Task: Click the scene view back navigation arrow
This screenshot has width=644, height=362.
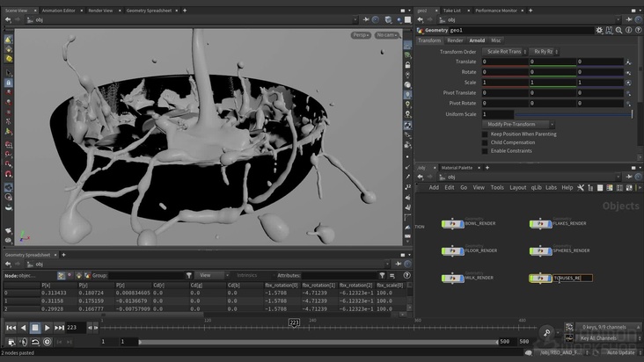Action: [x=8, y=19]
